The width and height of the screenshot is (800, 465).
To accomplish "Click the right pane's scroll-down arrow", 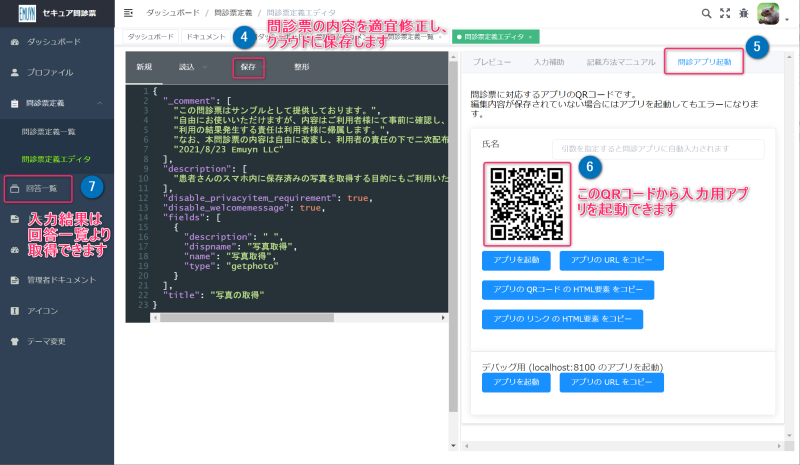I will tap(789, 435).
